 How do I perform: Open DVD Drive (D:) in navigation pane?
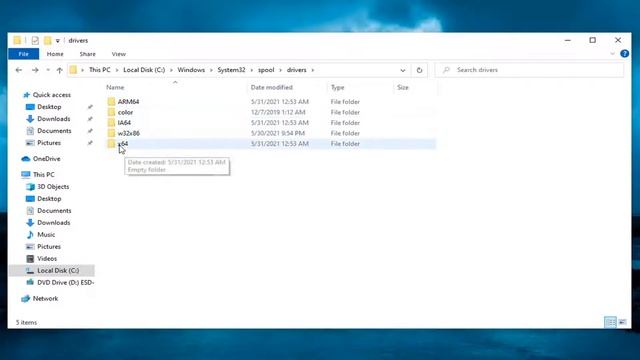point(65,282)
